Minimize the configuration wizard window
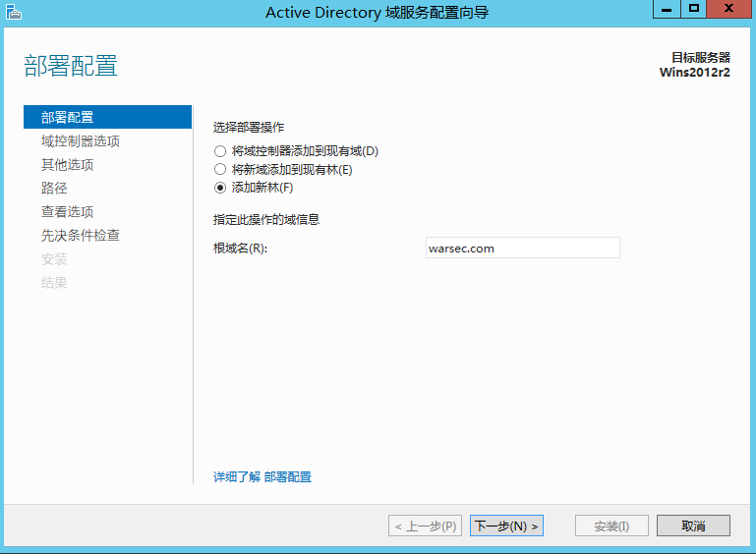This screenshot has width=756, height=554. coord(667,9)
